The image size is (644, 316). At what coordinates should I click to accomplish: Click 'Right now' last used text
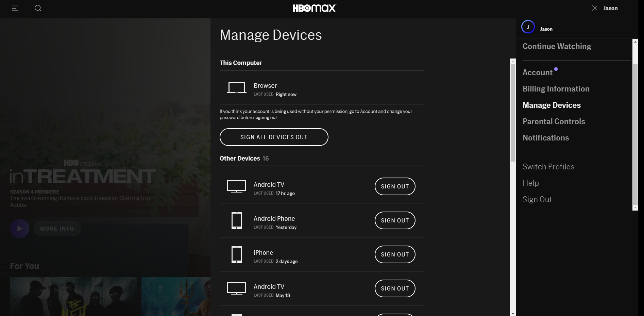tap(286, 94)
